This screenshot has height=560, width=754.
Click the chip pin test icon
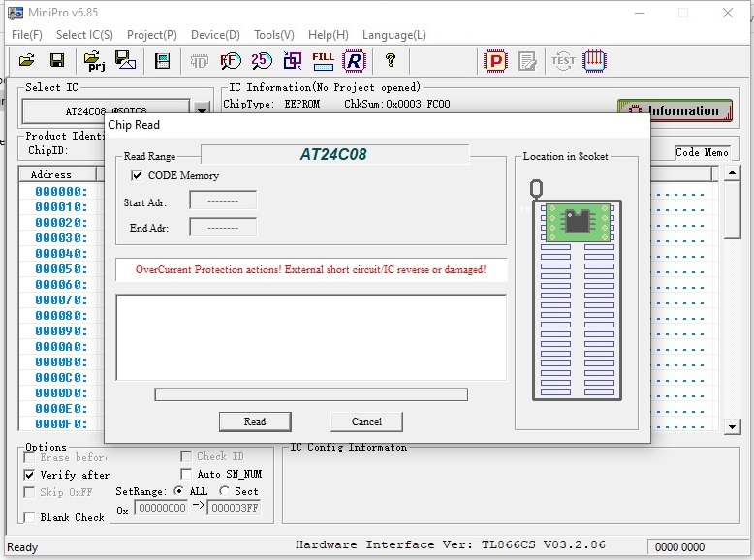[x=594, y=61]
